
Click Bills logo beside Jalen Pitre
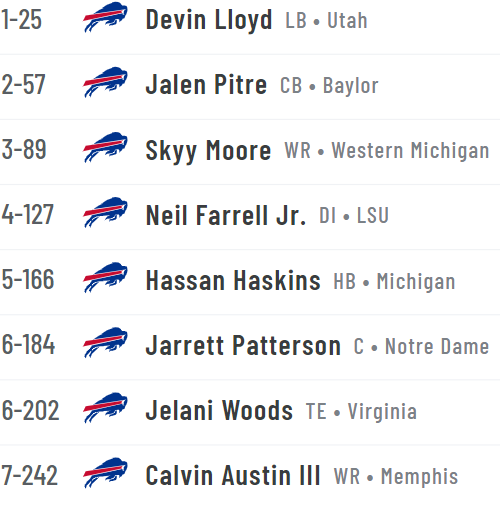pyautogui.click(x=105, y=82)
